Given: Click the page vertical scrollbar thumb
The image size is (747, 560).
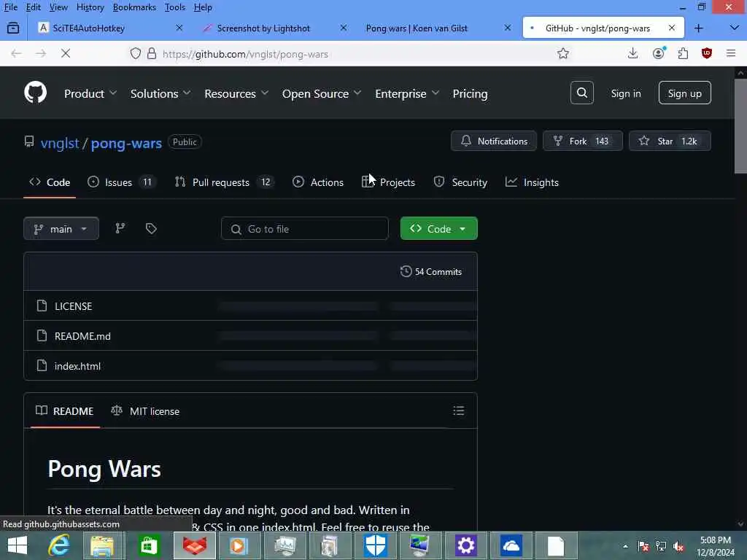Looking at the screenshot, I should pos(740,126).
